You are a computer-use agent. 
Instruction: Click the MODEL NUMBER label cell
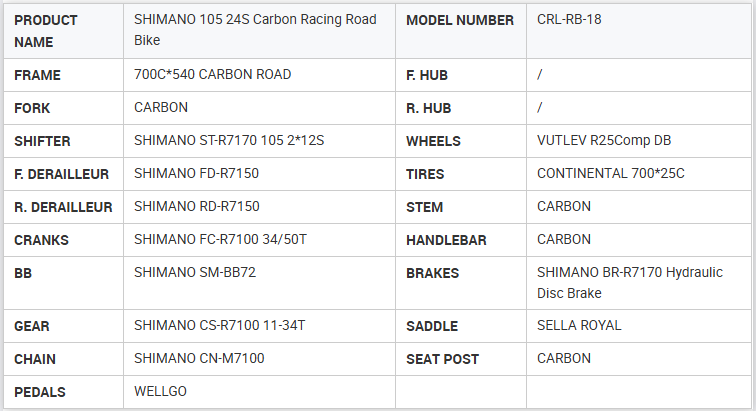point(460,20)
